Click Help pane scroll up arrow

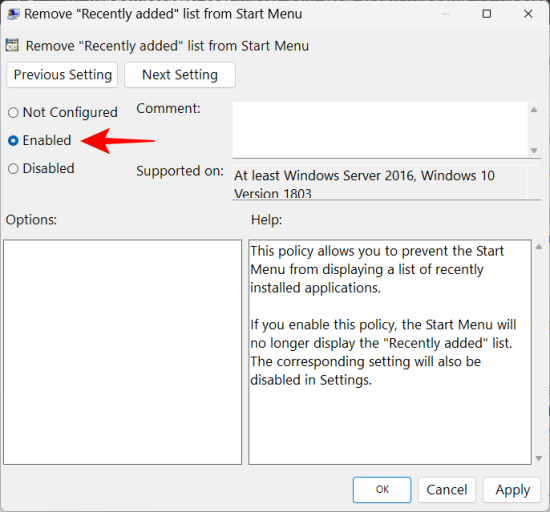pos(539,247)
